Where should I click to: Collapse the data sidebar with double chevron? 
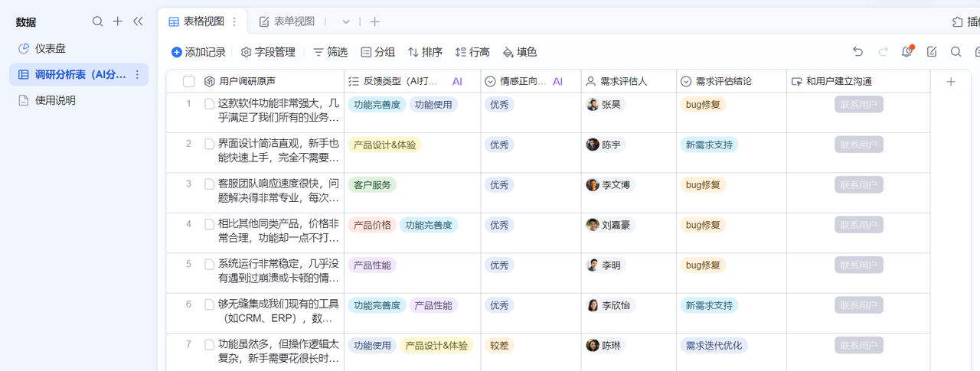pos(138,21)
